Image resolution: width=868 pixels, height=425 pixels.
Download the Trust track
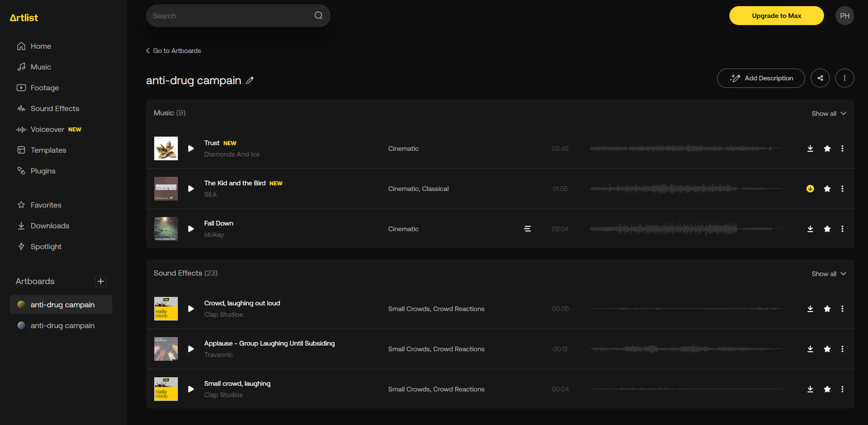point(810,148)
